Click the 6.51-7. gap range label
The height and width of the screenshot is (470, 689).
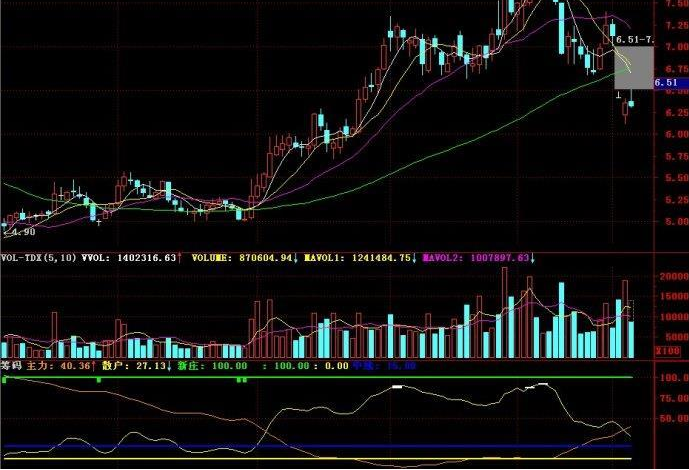635,40
